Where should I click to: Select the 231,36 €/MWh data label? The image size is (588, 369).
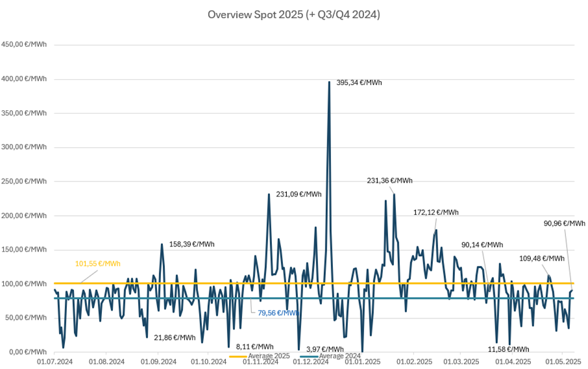pos(389,180)
